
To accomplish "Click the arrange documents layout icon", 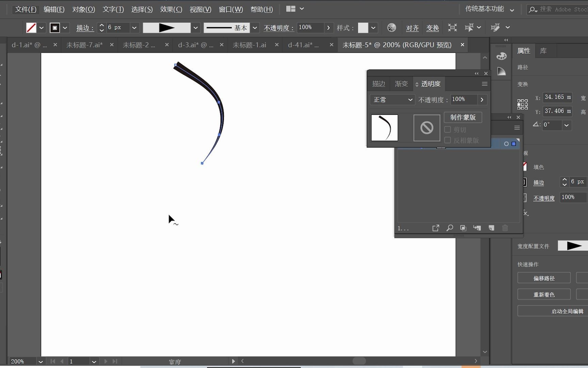I will coord(291,9).
